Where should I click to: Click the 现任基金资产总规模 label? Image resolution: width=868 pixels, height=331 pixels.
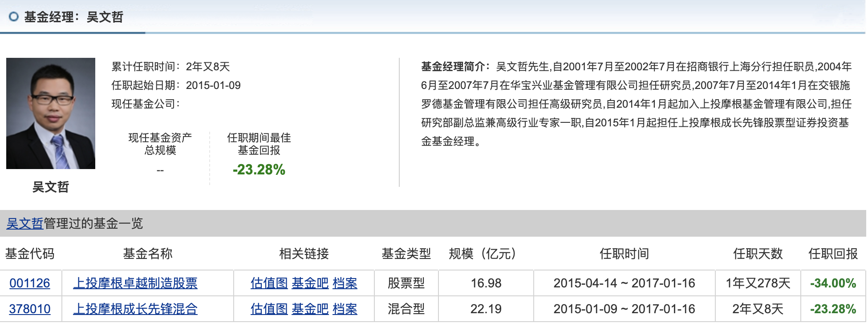160,144
